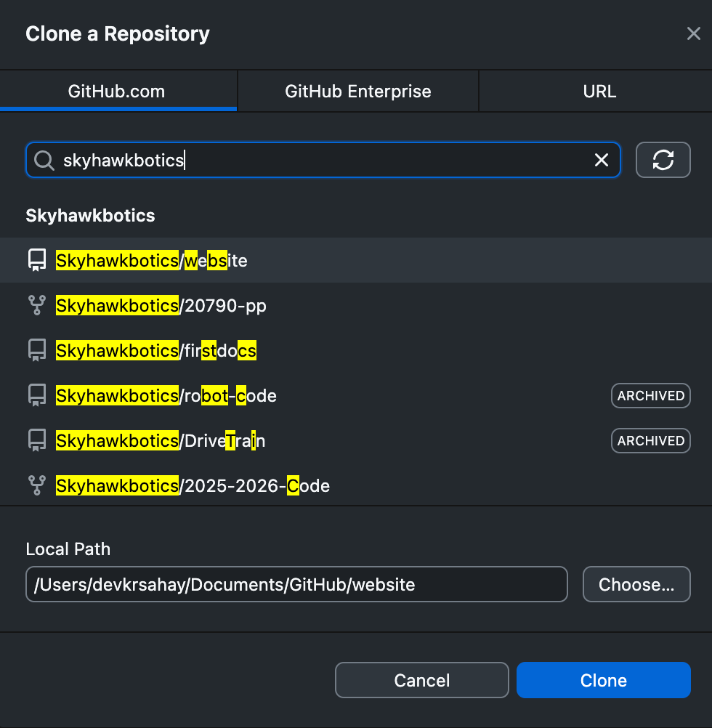Click the repository icon beside Skyhawkbotics/firstdocs
The width and height of the screenshot is (712, 728).
pos(36,349)
